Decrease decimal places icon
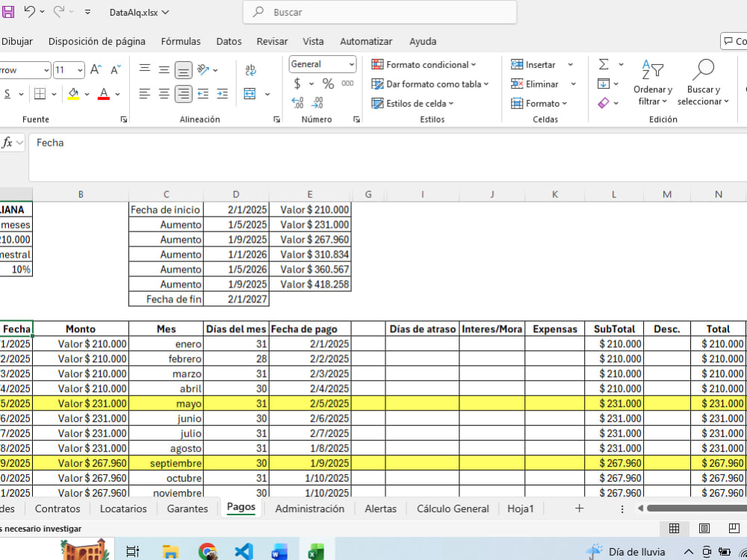Viewport: 747px width, 560px height. (x=317, y=102)
